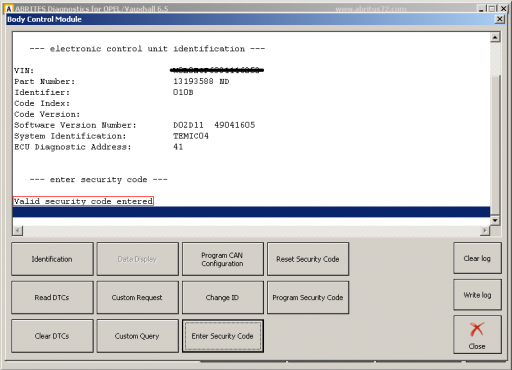The width and height of the screenshot is (512, 370).
Task: Click 'VIN:' label in log
Action: [24, 70]
